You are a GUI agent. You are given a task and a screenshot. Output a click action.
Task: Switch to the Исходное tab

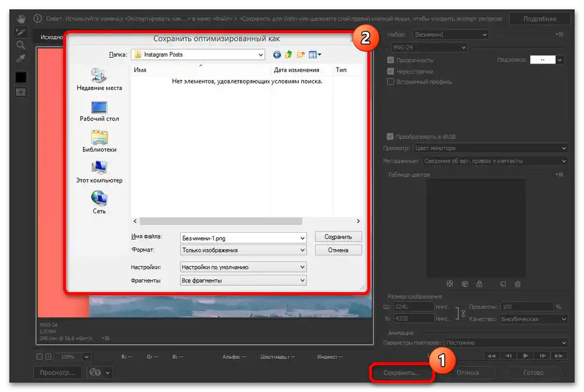51,37
